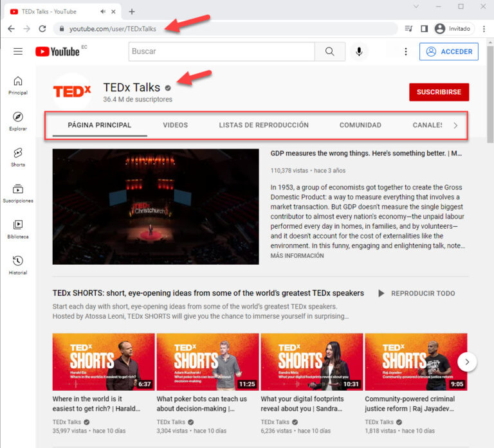
Task: Click the SUSCRIBIRSE button
Action: pyautogui.click(x=439, y=92)
